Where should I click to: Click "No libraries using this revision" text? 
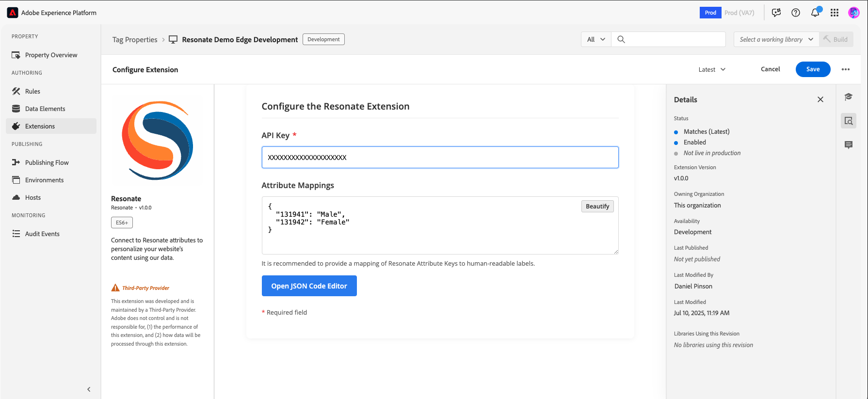point(713,345)
